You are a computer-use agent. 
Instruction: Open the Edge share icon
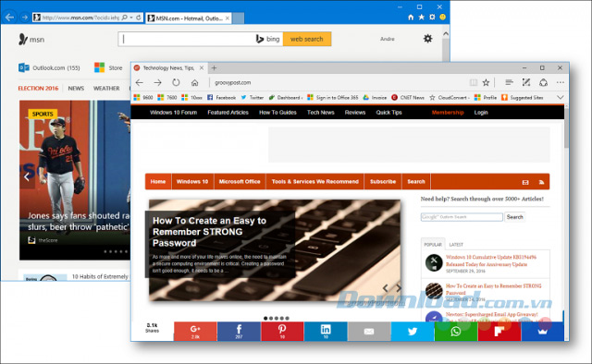click(543, 82)
